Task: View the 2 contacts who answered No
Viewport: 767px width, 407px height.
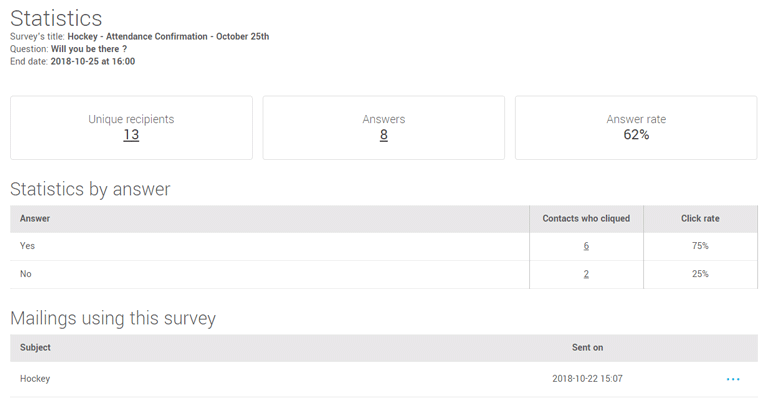Action: click(x=586, y=274)
